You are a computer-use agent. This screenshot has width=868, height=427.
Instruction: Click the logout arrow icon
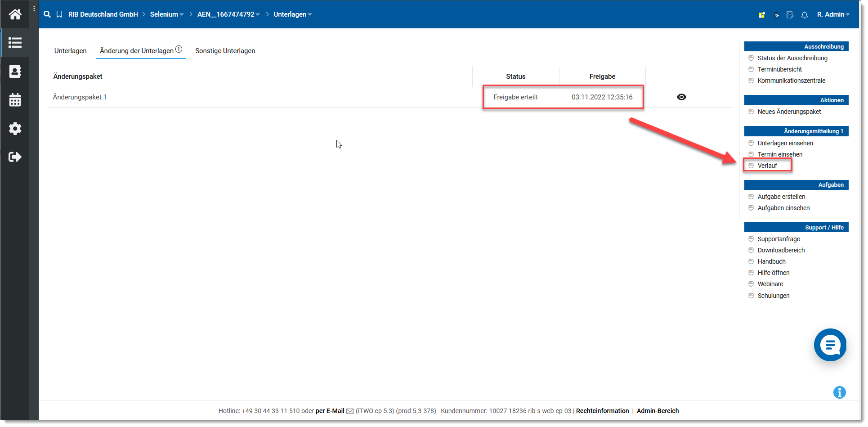point(15,157)
